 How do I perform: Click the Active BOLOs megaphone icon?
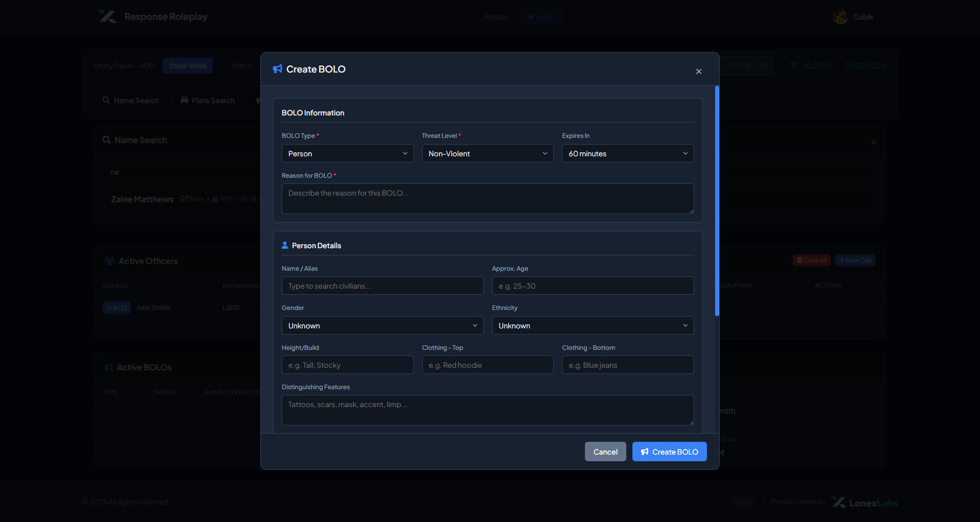tap(109, 367)
